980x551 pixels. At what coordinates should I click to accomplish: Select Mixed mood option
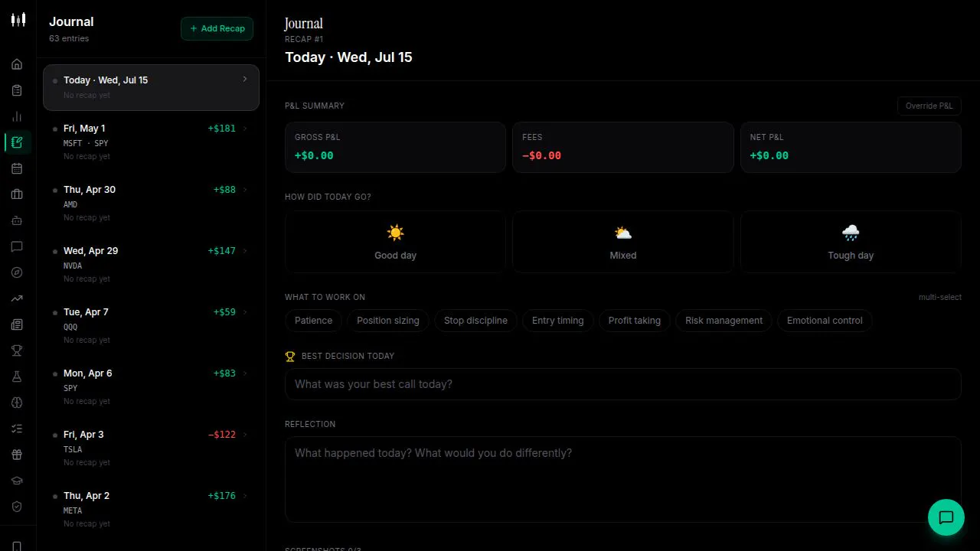tap(623, 242)
